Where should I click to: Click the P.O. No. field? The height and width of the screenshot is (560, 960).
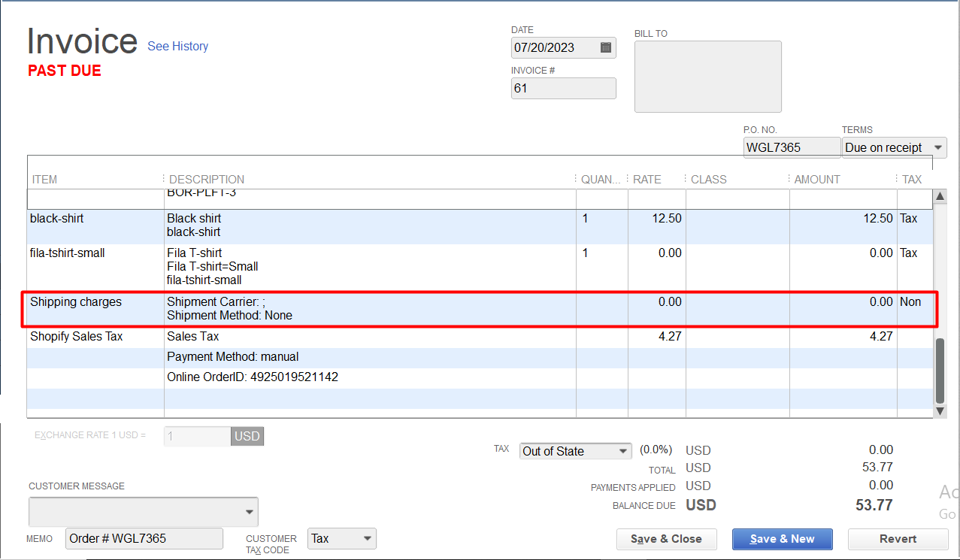coord(791,147)
